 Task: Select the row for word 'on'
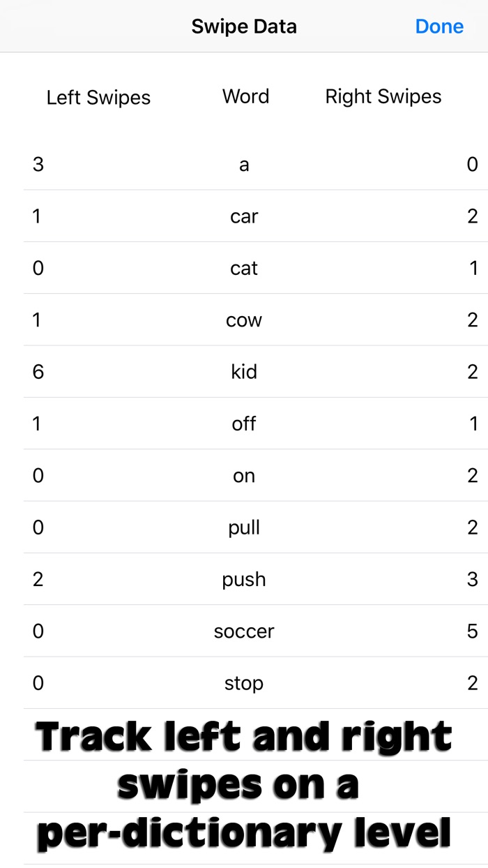[244, 476]
